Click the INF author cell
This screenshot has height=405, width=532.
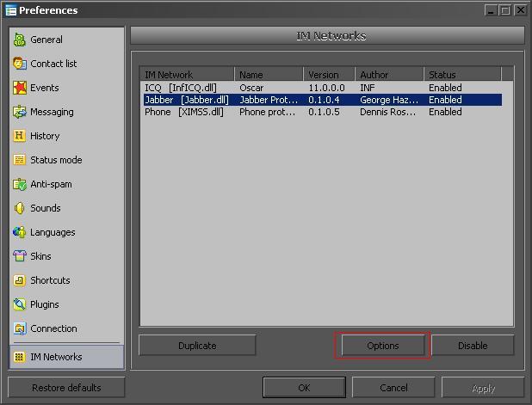coord(368,88)
